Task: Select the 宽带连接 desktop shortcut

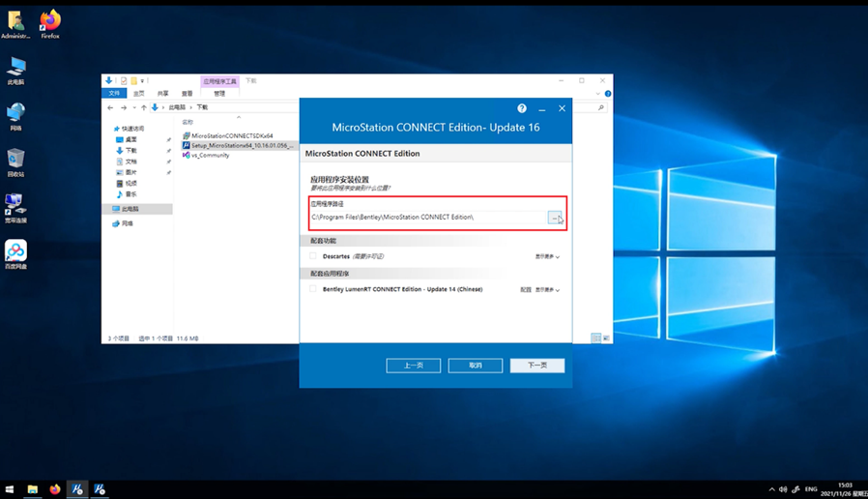Action: (x=15, y=208)
